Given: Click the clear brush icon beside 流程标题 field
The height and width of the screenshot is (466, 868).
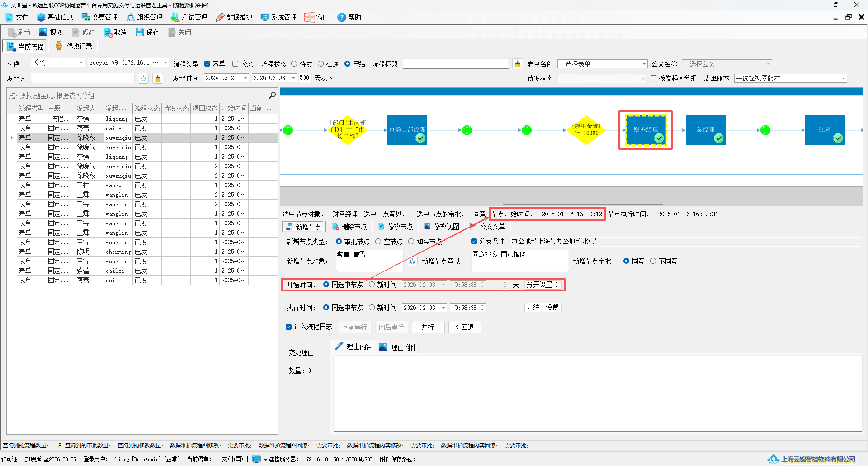Looking at the screenshot, I should click(x=518, y=64).
